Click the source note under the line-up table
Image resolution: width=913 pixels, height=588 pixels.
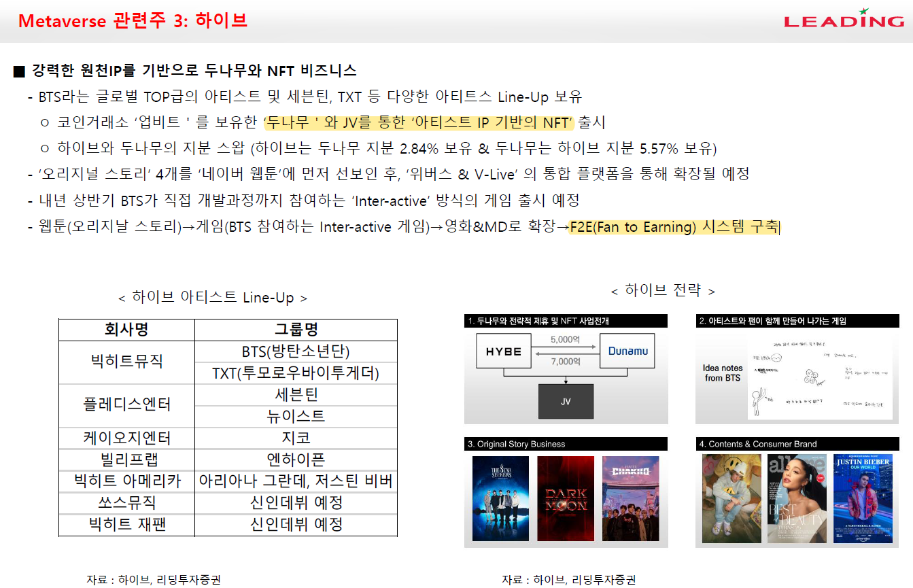[154, 580]
